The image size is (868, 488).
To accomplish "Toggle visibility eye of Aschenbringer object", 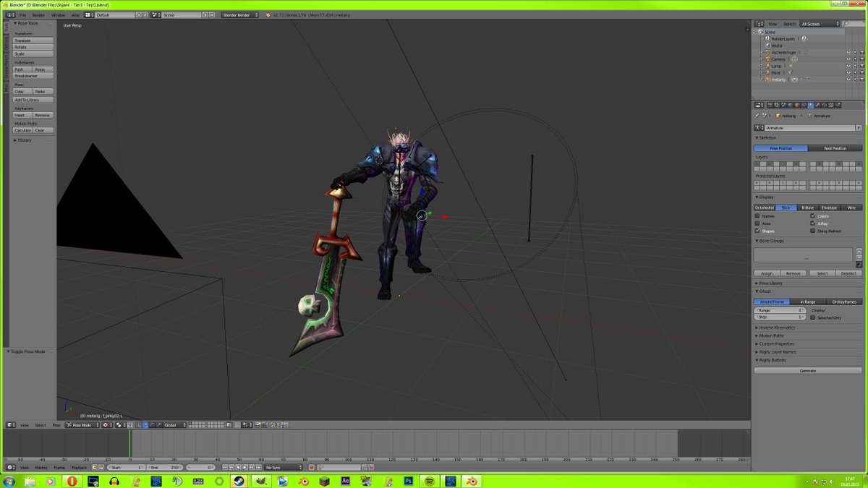I will 848,52.
